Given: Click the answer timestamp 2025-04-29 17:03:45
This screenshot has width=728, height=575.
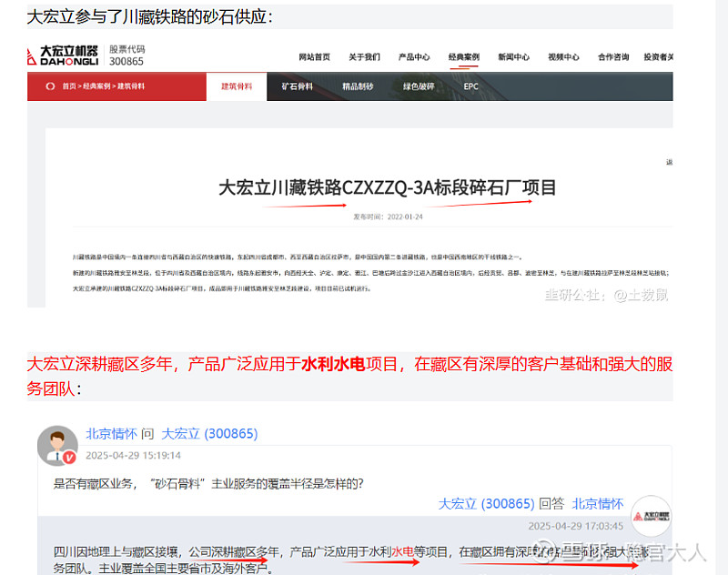Looking at the screenshot, I should click(576, 526).
